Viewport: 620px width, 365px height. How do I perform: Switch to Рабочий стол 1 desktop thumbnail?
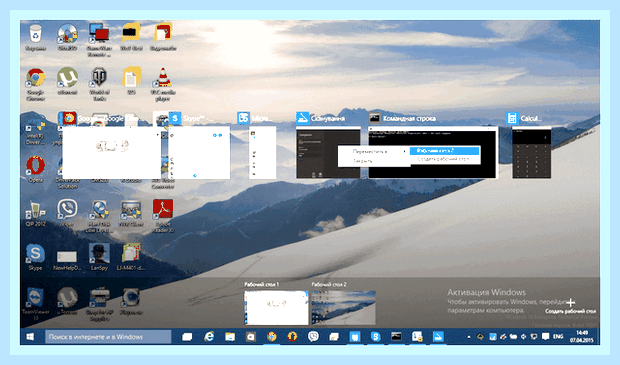(276, 308)
